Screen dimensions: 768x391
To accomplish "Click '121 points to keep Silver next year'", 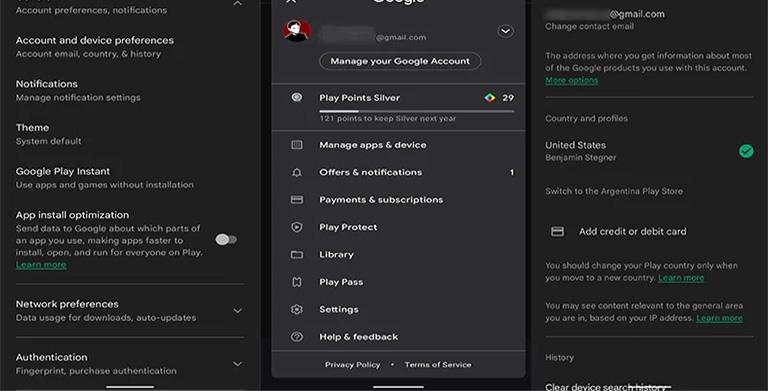I will coord(387,119).
